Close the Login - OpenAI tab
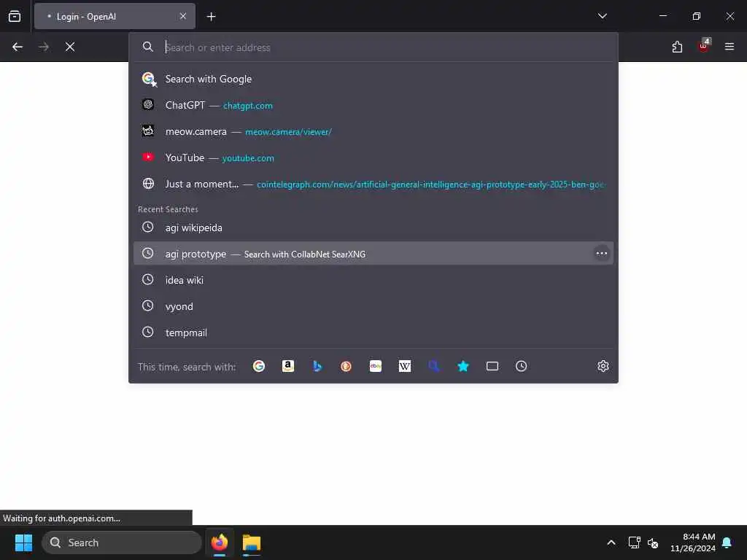This screenshot has width=747, height=560. click(183, 16)
